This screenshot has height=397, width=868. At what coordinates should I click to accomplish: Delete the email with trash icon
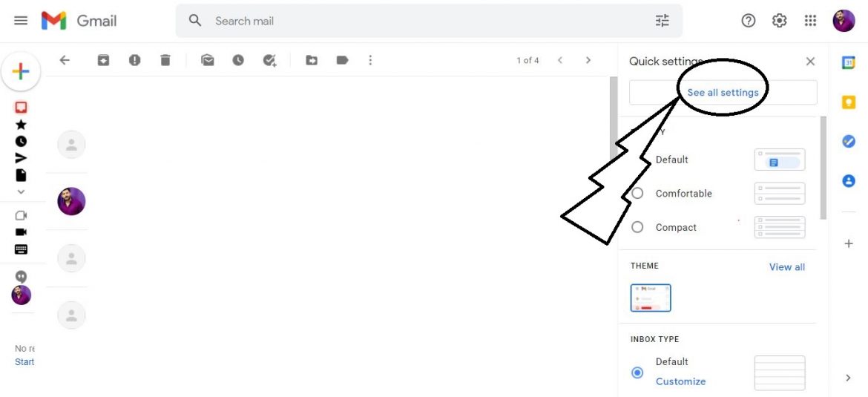click(x=165, y=60)
